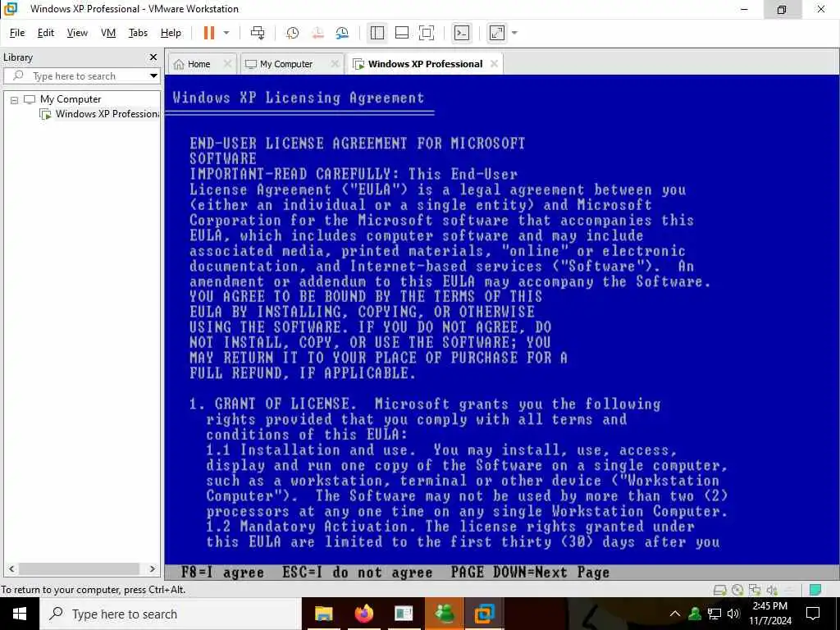Enter full screen mode icon

click(x=427, y=33)
